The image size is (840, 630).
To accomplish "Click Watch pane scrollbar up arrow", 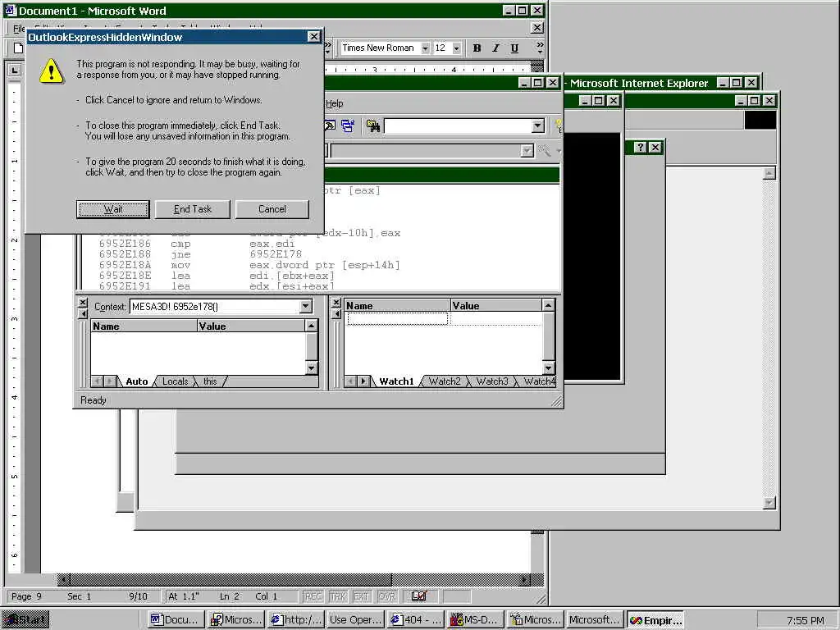I will (x=548, y=305).
